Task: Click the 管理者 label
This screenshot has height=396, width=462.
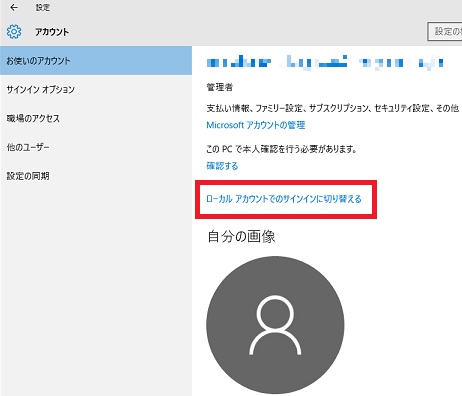Action: coord(220,87)
